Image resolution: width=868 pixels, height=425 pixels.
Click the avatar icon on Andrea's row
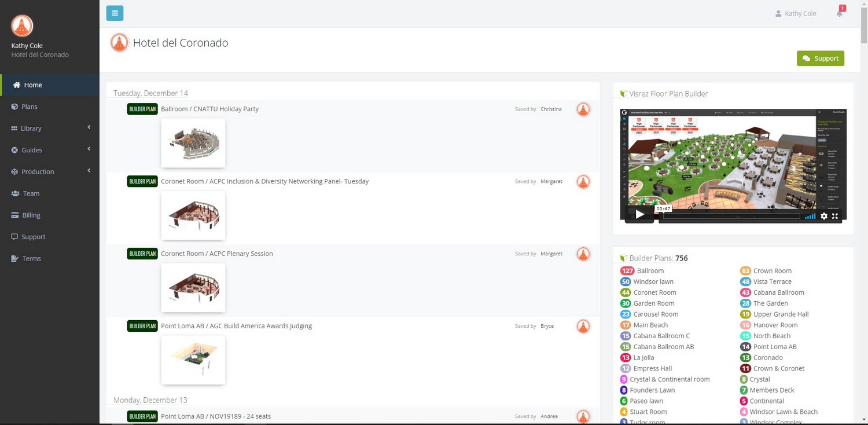point(583,416)
